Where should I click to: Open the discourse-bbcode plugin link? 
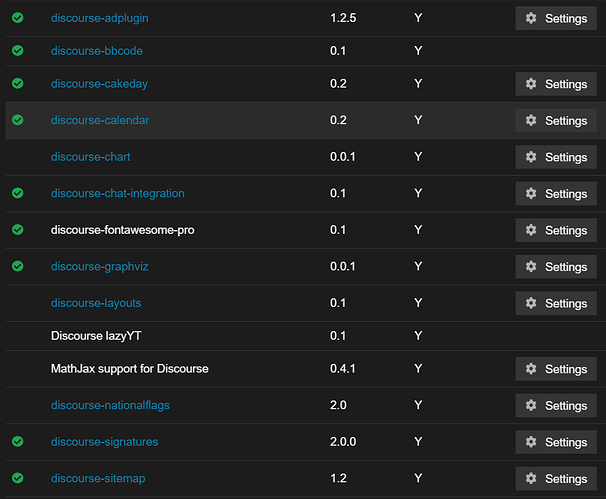97,51
